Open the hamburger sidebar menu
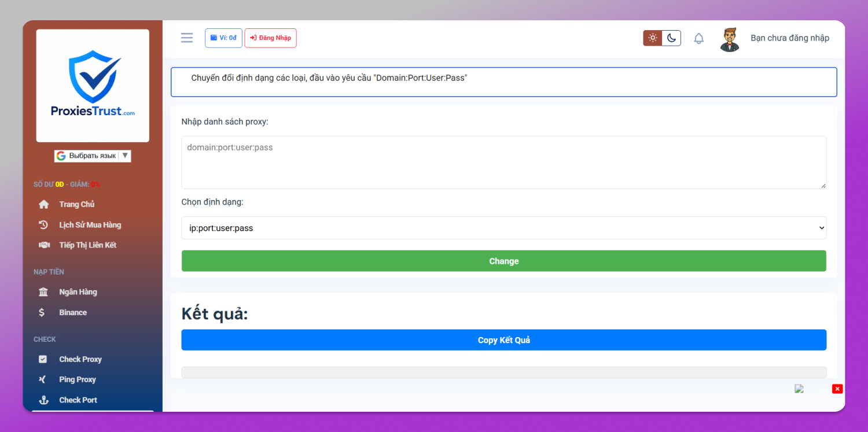The image size is (868, 432). (x=186, y=38)
